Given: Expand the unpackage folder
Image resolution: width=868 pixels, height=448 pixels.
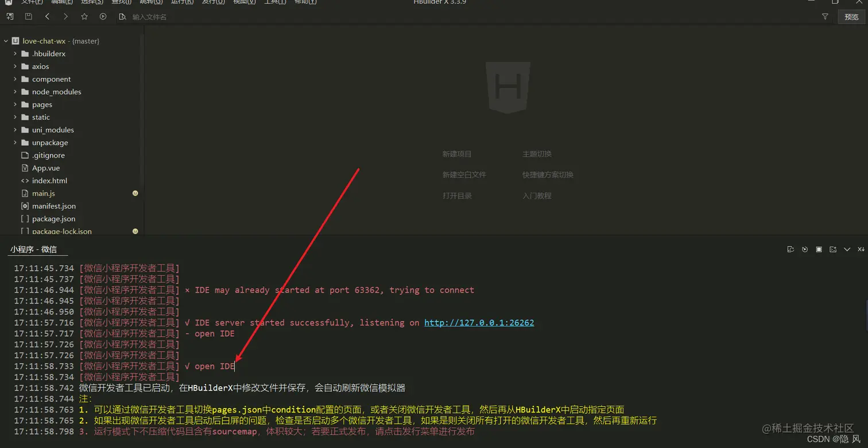Looking at the screenshot, I should tap(15, 142).
